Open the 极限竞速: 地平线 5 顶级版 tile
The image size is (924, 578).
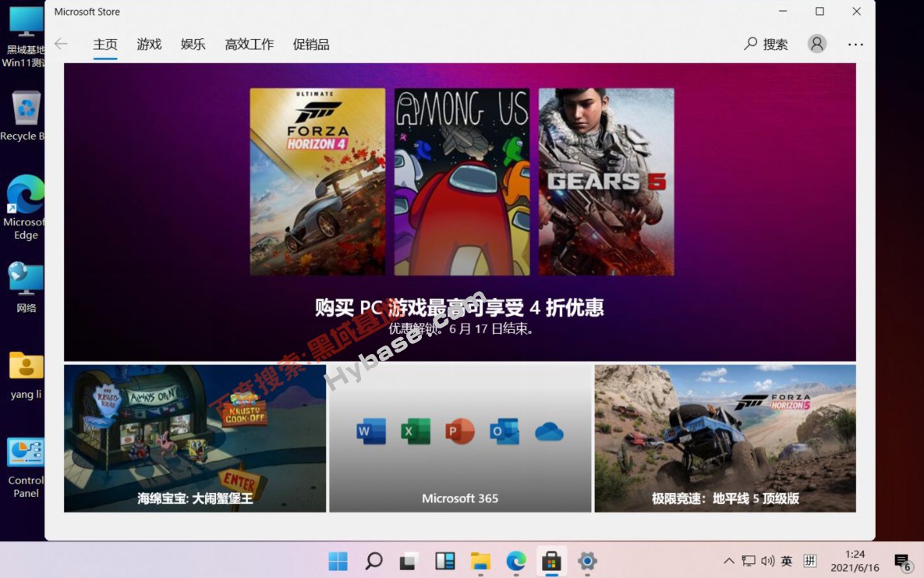[x=725, y=438]
